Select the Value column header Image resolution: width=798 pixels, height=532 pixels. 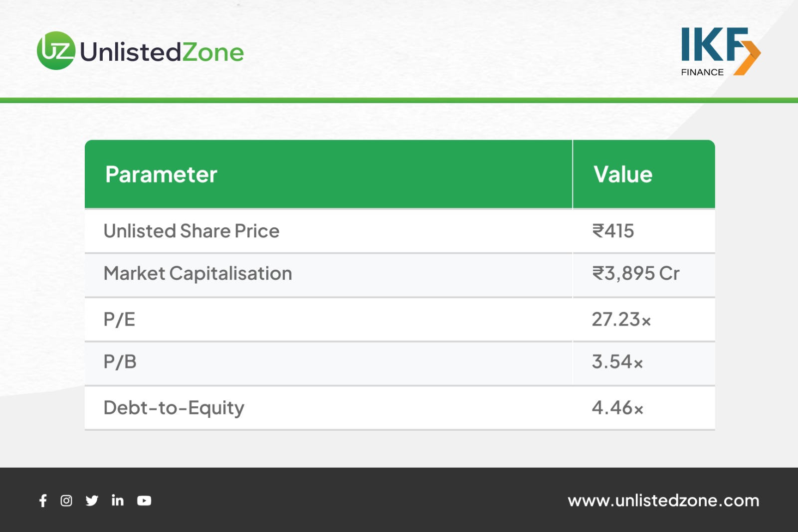[623, 175]
